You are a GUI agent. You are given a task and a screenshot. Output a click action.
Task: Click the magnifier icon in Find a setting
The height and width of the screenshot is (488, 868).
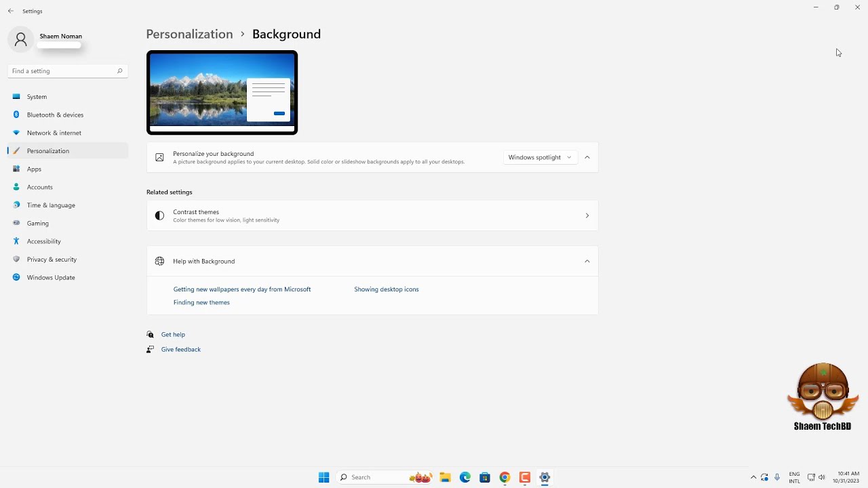pyautogui.click(x=120, y=70)
